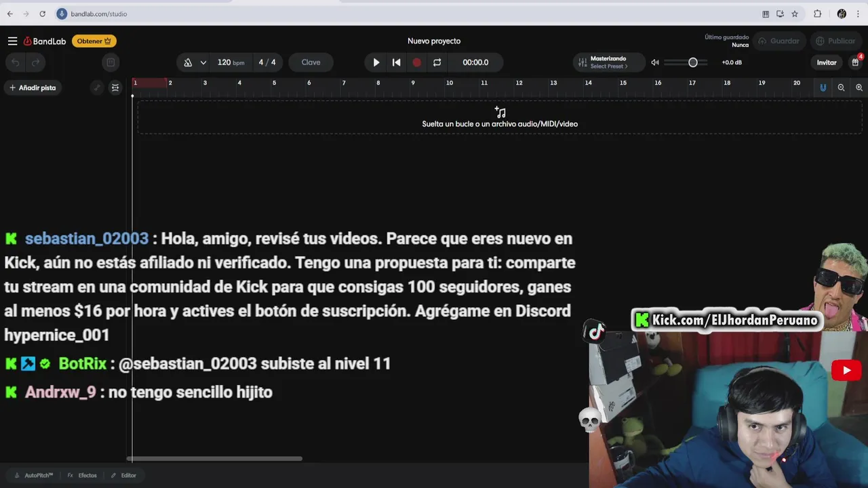Toggle the magnet snap-to-grid icon
868x488 pixels.
pos(823,87)
